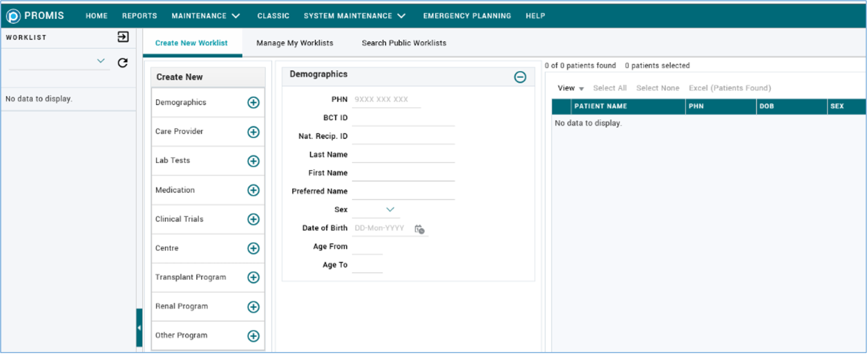868x355 pixels.
Task: Click Excel (Patients Found) export
Action: (729, 88)
